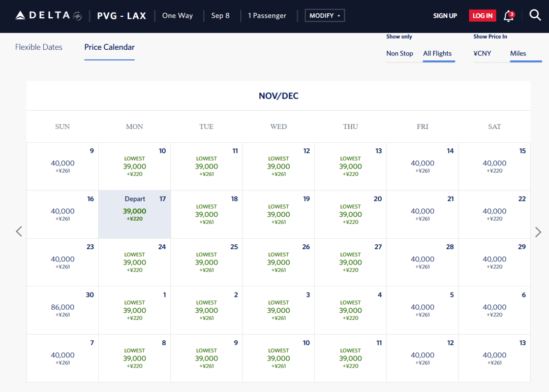Viewport: 549px width, 392px height.
Task: Click the LOG IN button
Action: [482, 16]
